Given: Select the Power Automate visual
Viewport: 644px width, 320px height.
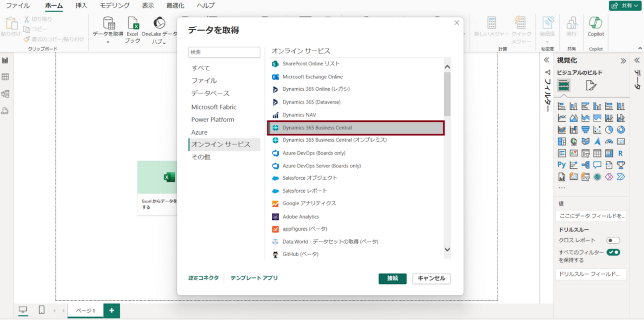Looking at the screenshot, I should click(x=621, y=177).
